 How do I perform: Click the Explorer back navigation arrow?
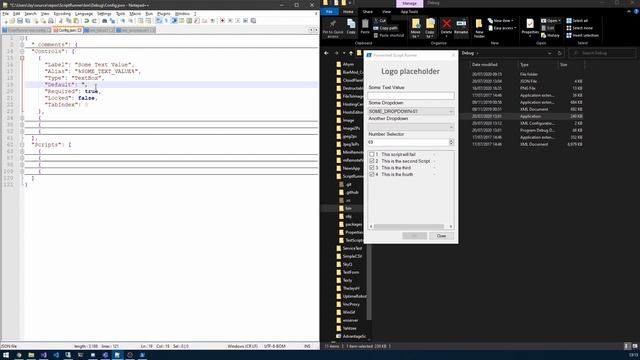326,53
